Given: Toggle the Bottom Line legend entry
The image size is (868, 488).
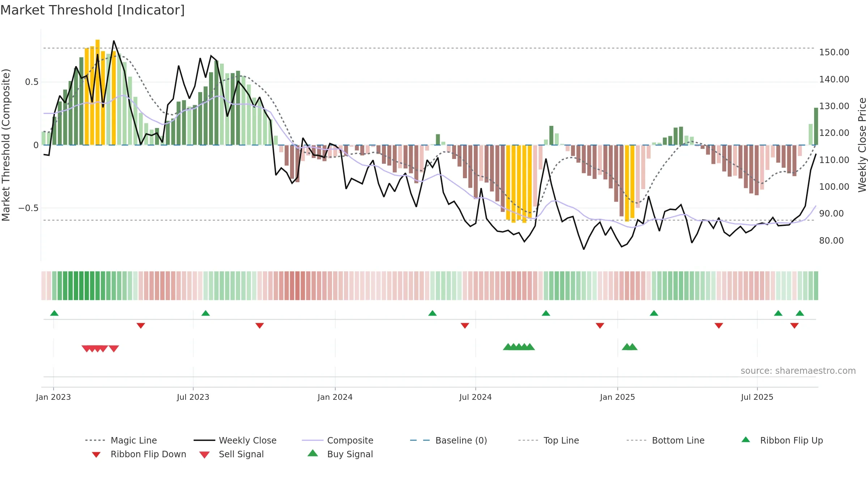Looking at the screenshot, I should [665, 440].
